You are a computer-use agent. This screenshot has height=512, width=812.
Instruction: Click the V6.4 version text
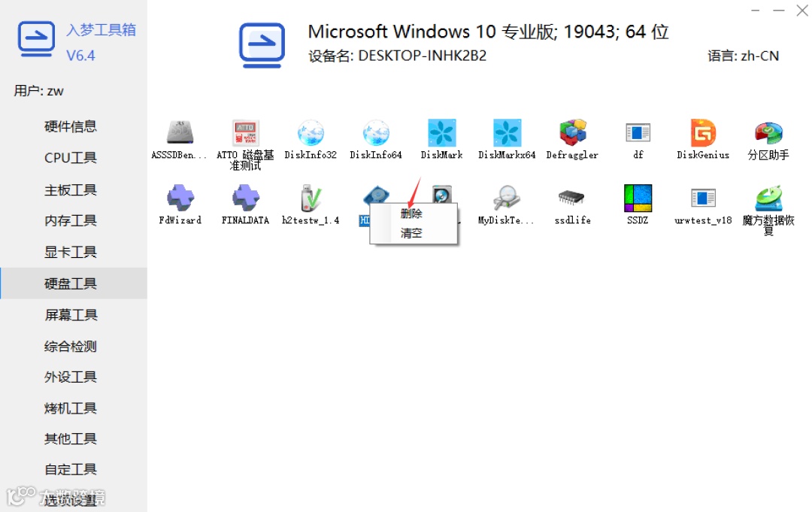[80, 56]
